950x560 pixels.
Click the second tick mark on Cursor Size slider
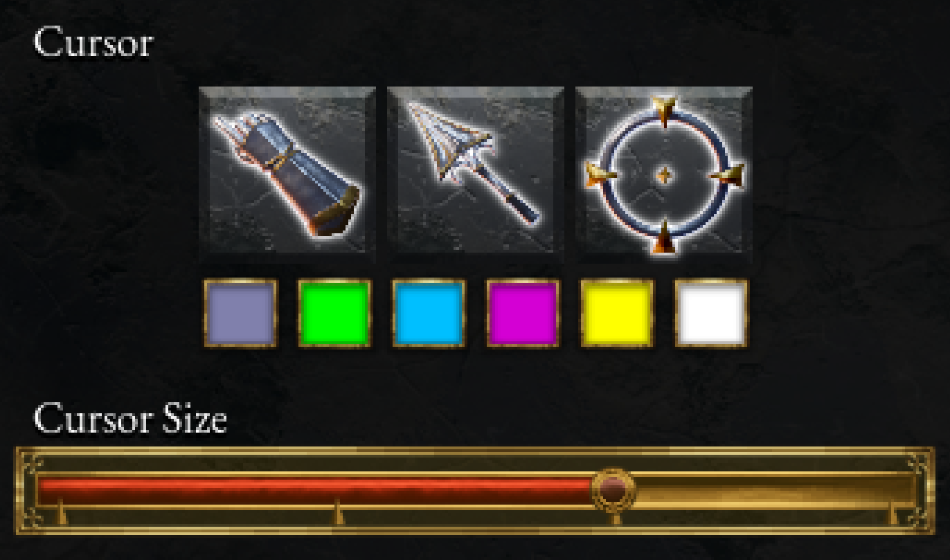click(338, 512)
